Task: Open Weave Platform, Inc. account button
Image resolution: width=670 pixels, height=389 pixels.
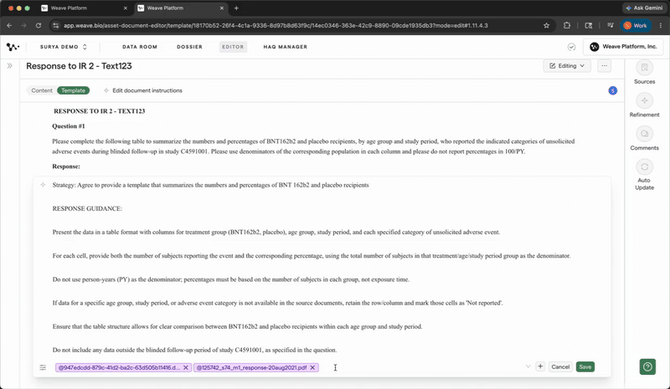Action: pos(623,47)
